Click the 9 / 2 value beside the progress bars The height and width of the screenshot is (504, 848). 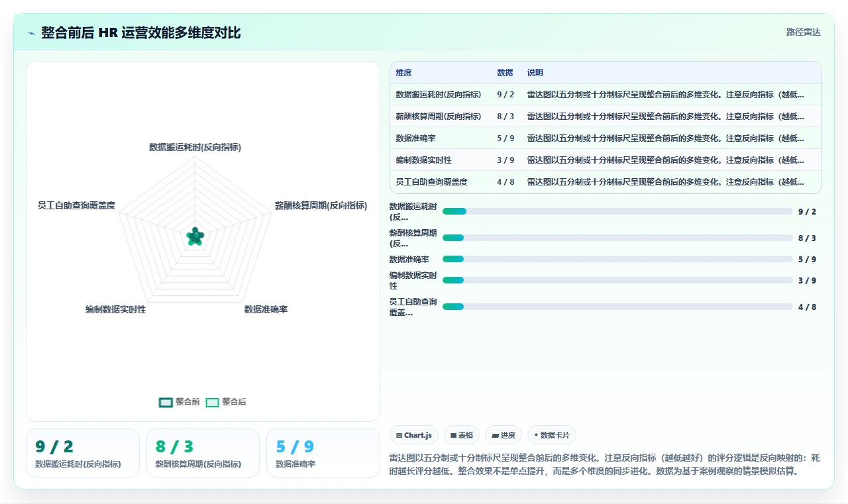[x=807, y=211]
